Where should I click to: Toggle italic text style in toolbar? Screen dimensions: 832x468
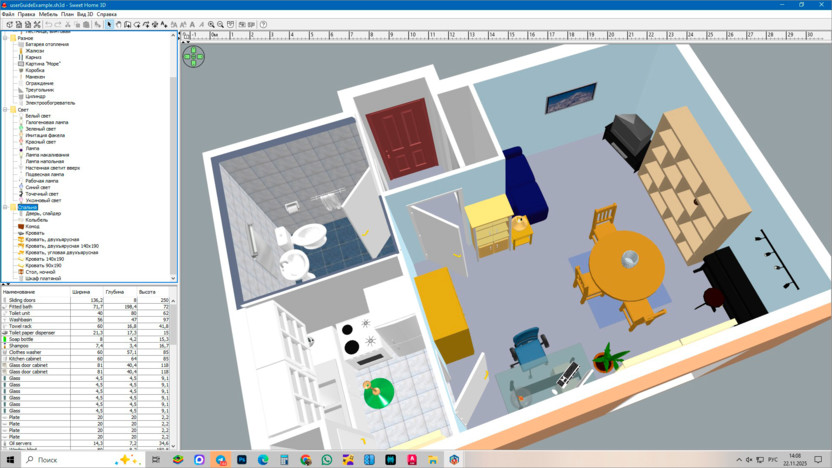click(x=201, y=24)
